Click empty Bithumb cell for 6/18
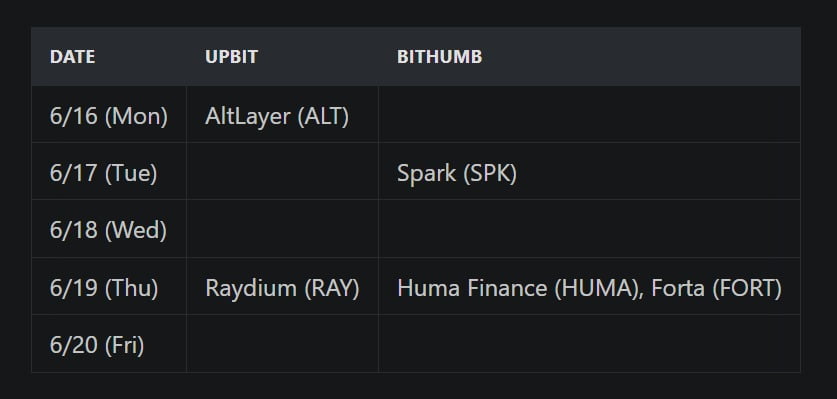Viewport: 837px width, 399px height. [x=589, y=230]
